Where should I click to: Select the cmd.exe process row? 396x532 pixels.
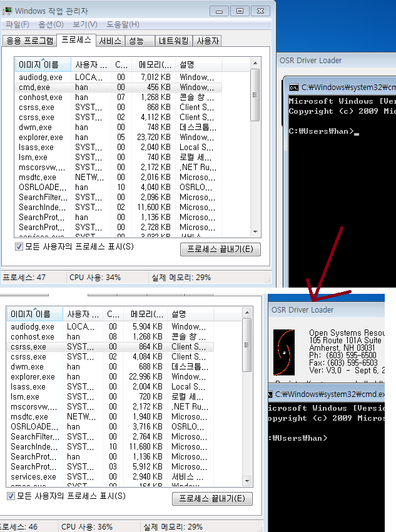pos(118,87)
